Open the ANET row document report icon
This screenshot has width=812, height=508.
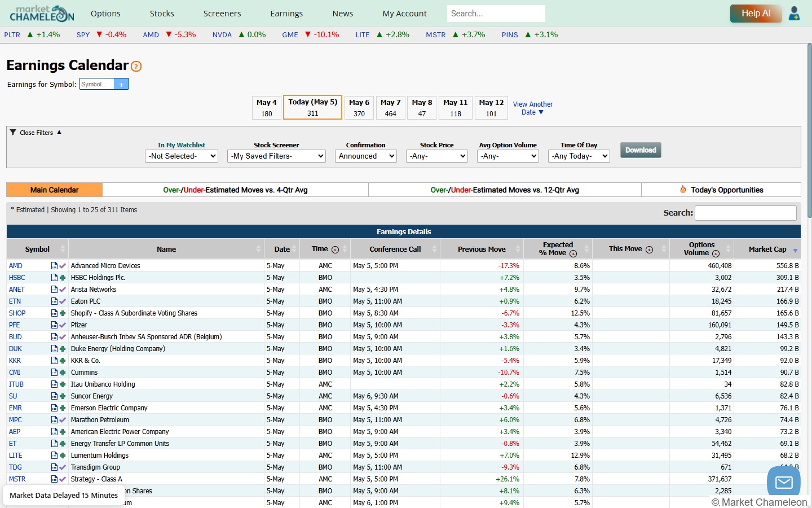tap(54, 290)
